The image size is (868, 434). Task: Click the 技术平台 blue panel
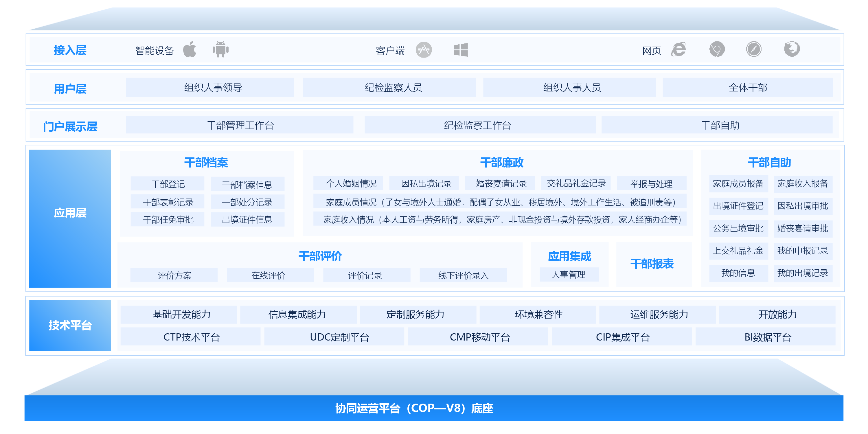[70, 325]
